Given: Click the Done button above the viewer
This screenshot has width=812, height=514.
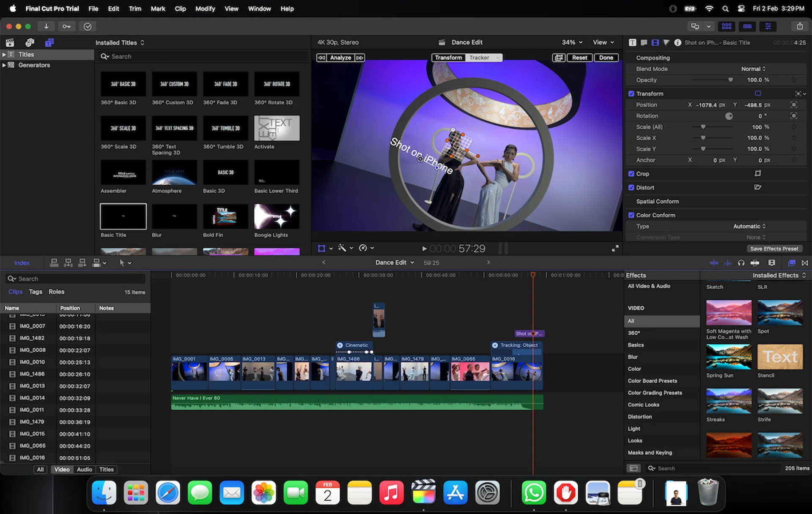Looking at the screenshot, I should coord(606,57).
